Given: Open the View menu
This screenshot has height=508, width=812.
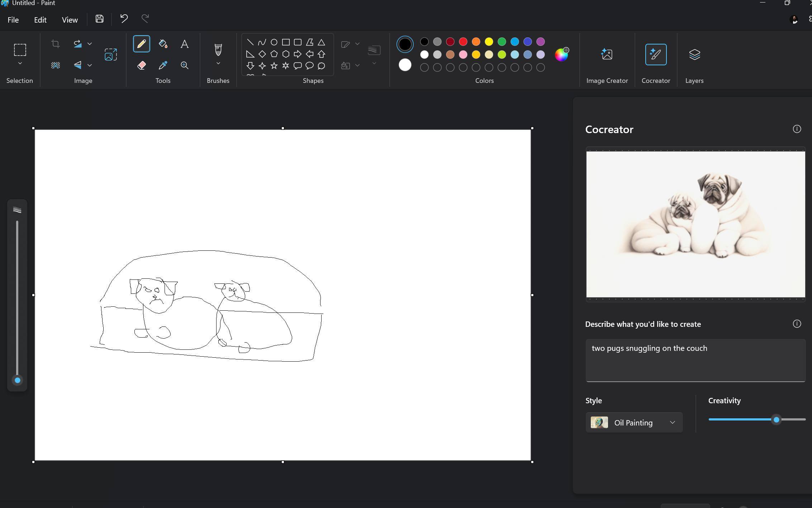Looking at the screenshot, I should point(70,20).
